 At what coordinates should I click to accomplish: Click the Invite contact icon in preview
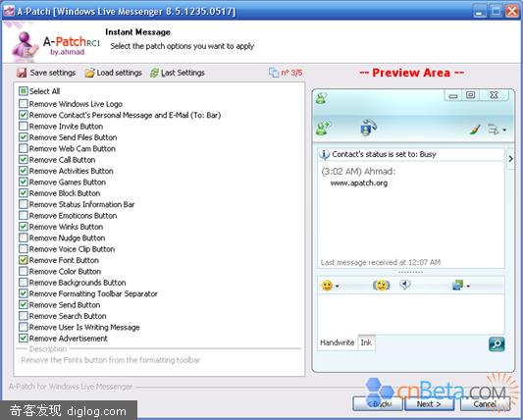pyautogui.click(x=323, y=129)
